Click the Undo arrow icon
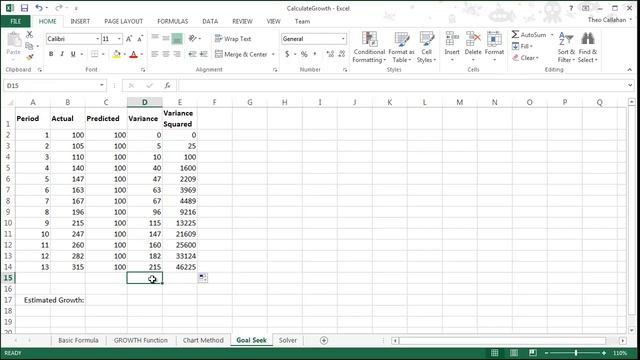The image size is (640, 360). [x=39, y=8]
